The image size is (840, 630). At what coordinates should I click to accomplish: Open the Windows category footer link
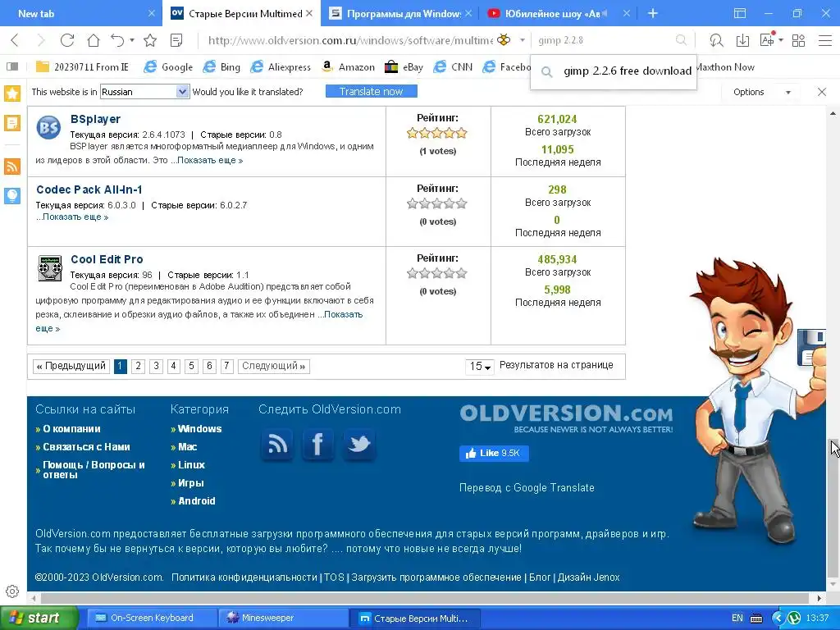(199, 429)
